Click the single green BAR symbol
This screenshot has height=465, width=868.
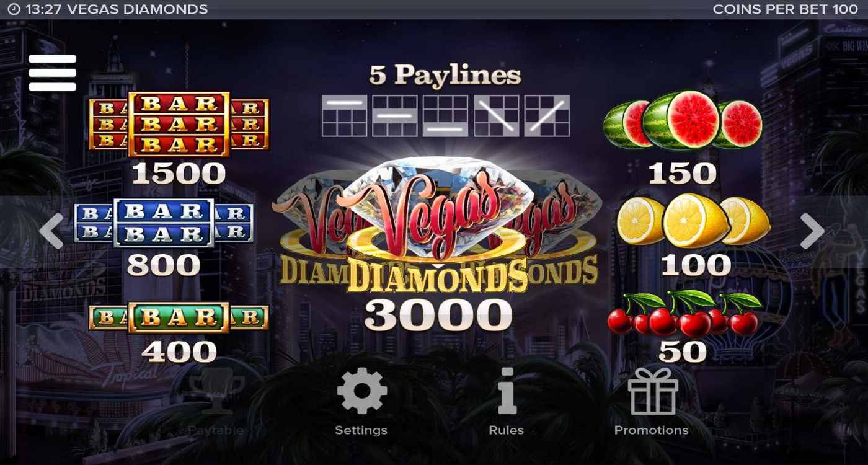pyautogui.click(x=179, y=317)
